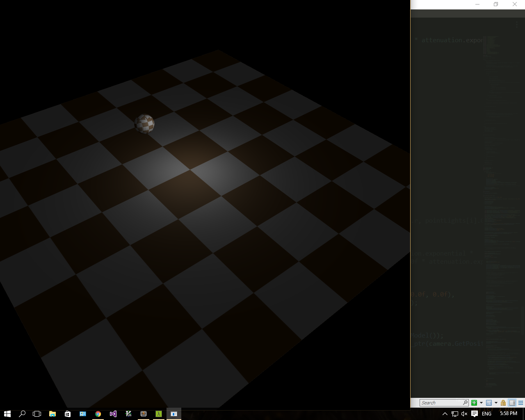Screen dimensions: 525x420
Task: Open the blue three-line menu icon
Action: point(521,403)
